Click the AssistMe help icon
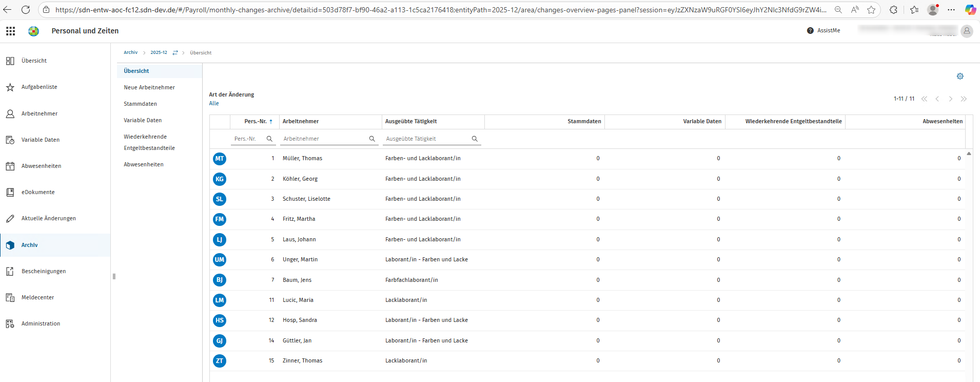The image size is (980, 382). tap(810, 31)
